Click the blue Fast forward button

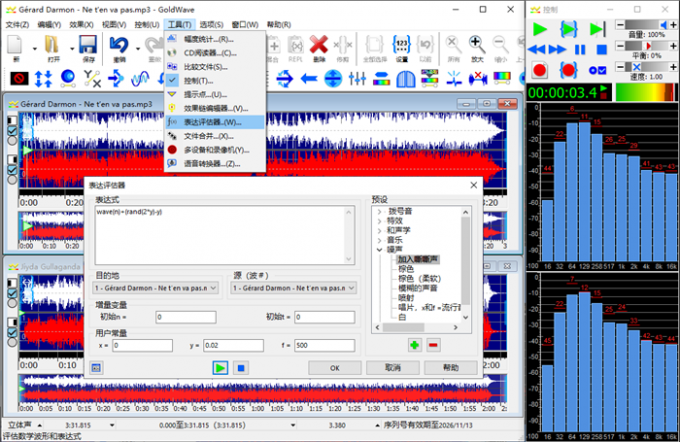[558, 49]
